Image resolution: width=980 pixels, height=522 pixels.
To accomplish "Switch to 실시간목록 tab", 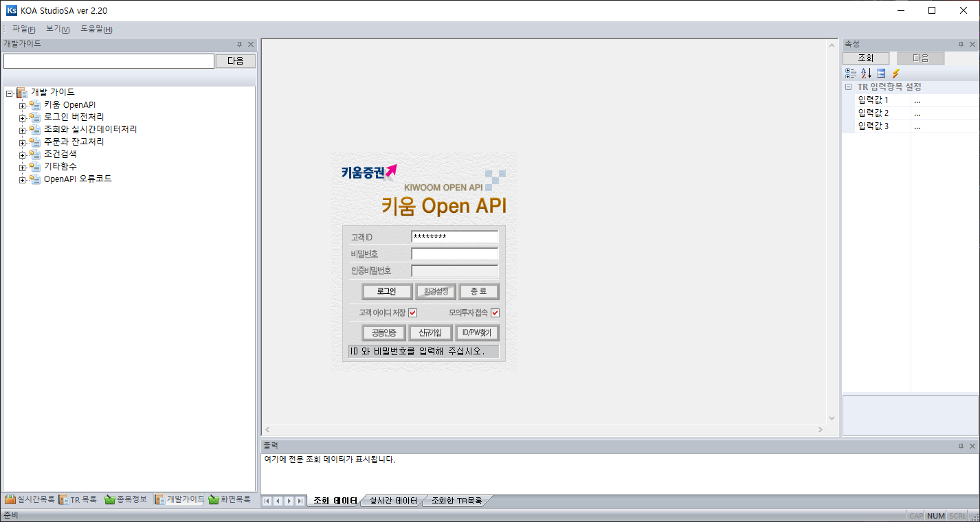I will click(x=30, y=499).
